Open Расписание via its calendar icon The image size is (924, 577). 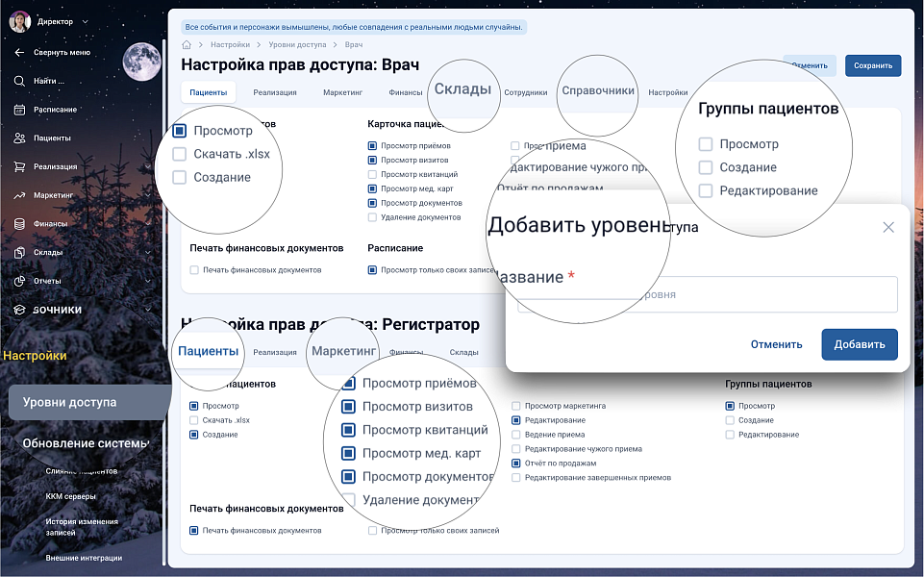point(19,110)
